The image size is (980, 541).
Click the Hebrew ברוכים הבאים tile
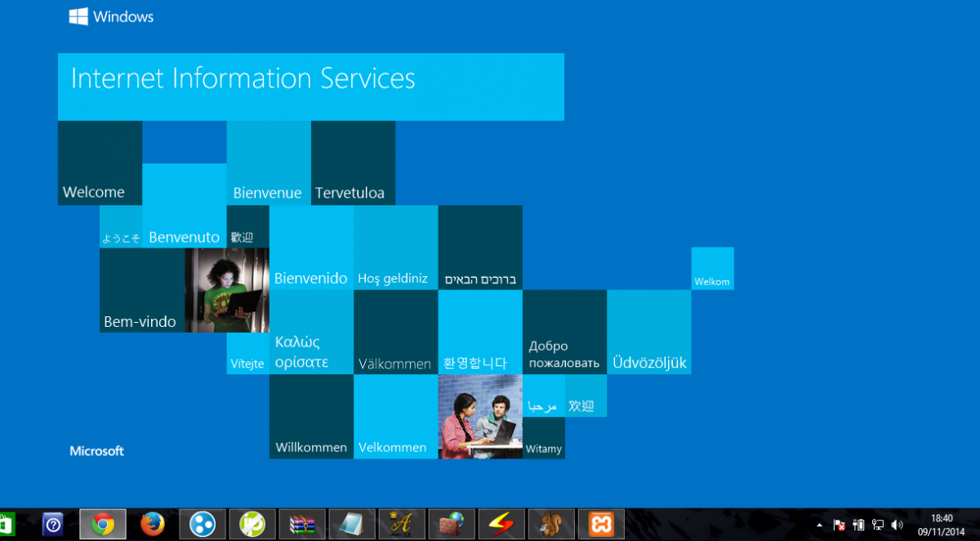click(480, 248)
